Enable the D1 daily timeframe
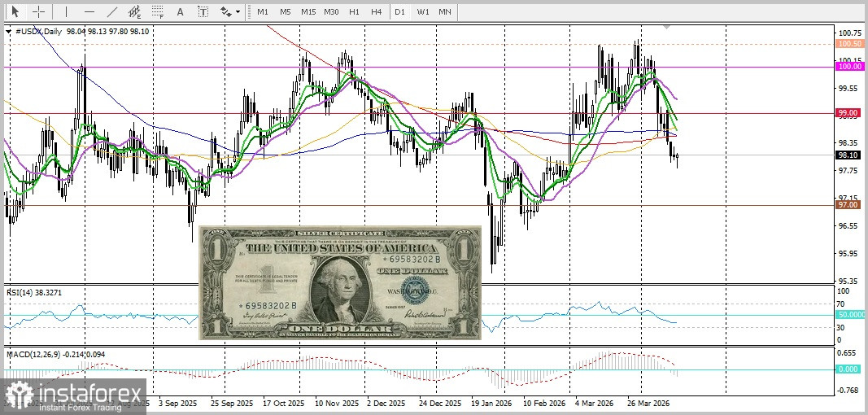Image resolution: width=868 pixels, height=415 pixels. [x=399, y=12]
